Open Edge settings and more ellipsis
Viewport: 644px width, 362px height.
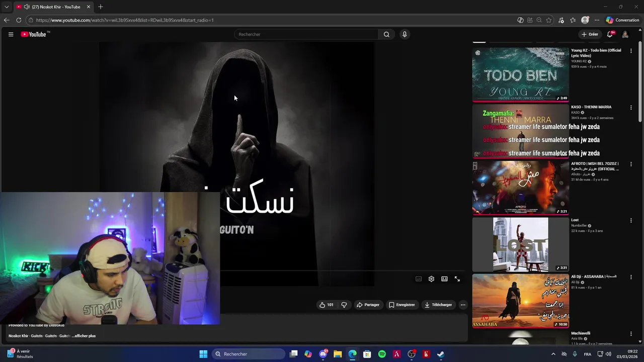tap(597, 20)
